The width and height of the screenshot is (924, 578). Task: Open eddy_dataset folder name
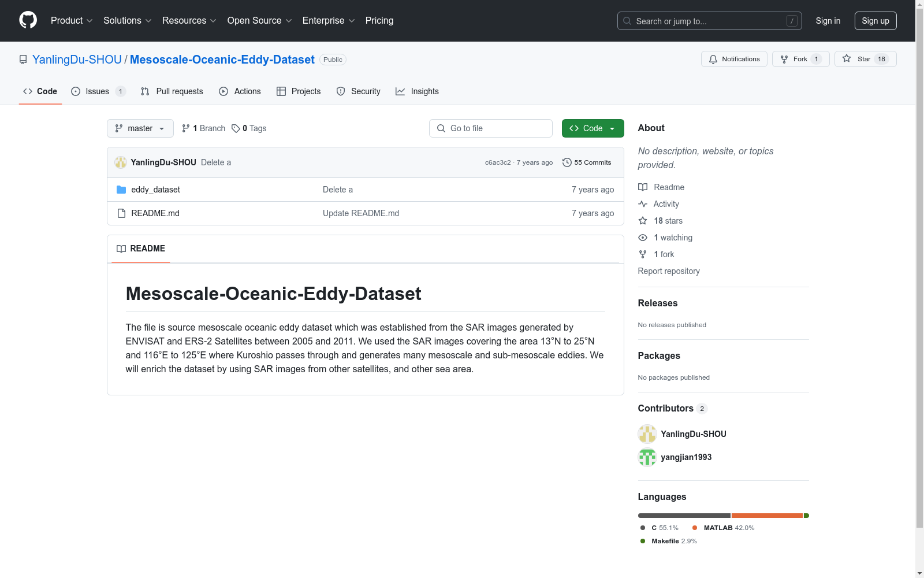156,190
